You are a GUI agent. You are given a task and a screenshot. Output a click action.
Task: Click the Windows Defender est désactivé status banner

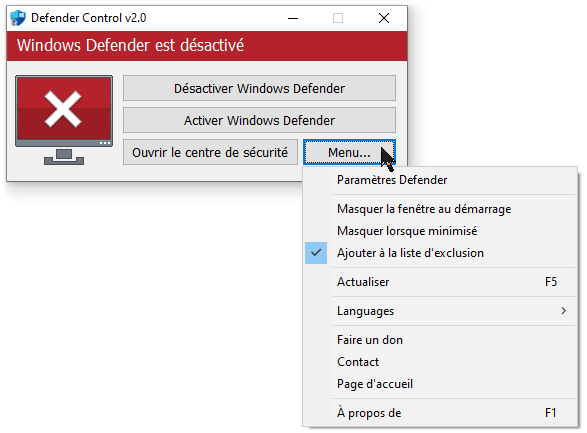point(207,46)
